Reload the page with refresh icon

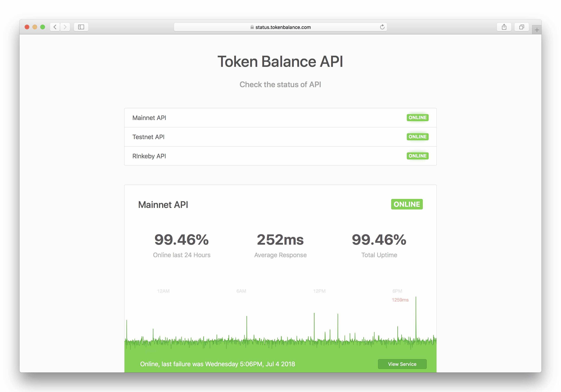(x=382, y=27)
